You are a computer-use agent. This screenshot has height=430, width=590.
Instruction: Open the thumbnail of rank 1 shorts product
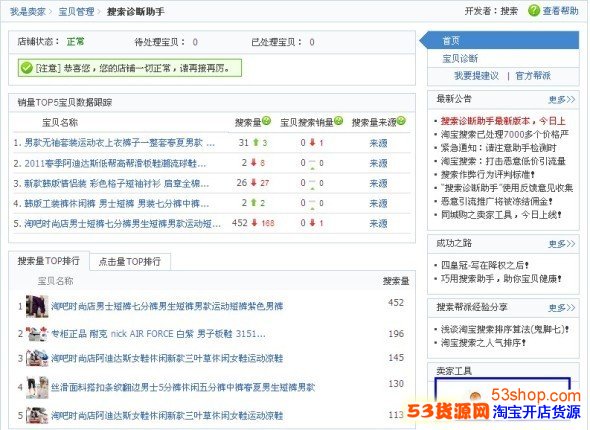[x=37, y=306]
